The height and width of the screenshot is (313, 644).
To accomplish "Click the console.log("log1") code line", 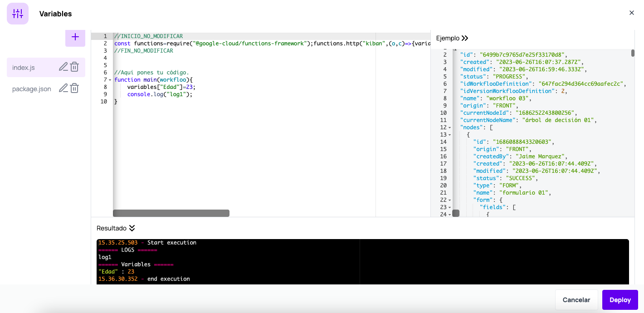I will click(x=160, y=94).
